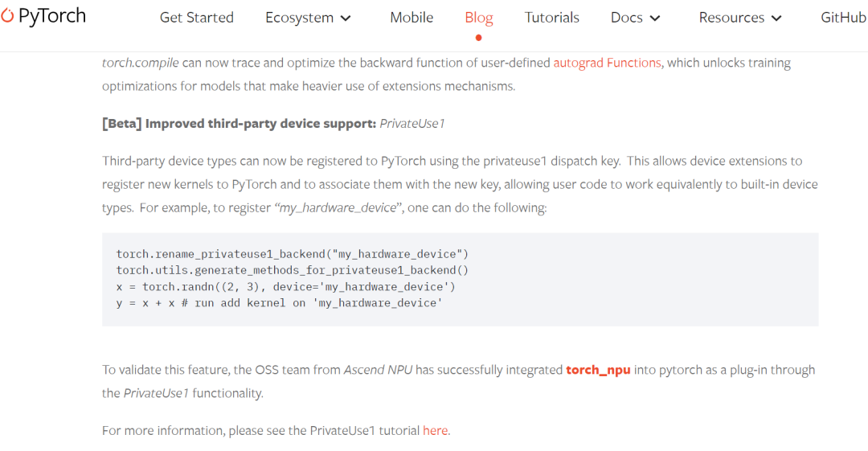Go to the Mobile section

(x=411, y=18)
